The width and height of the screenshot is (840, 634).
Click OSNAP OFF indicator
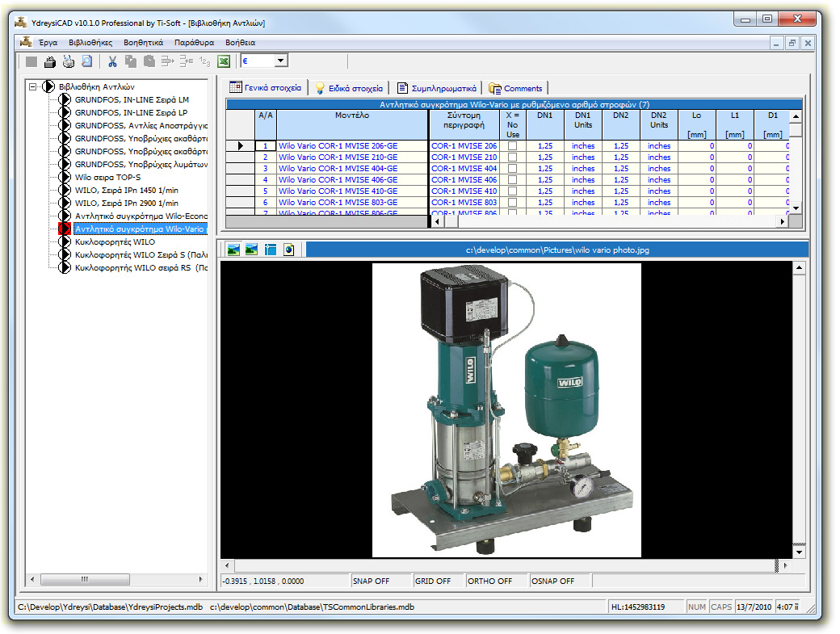pos(555,580)
